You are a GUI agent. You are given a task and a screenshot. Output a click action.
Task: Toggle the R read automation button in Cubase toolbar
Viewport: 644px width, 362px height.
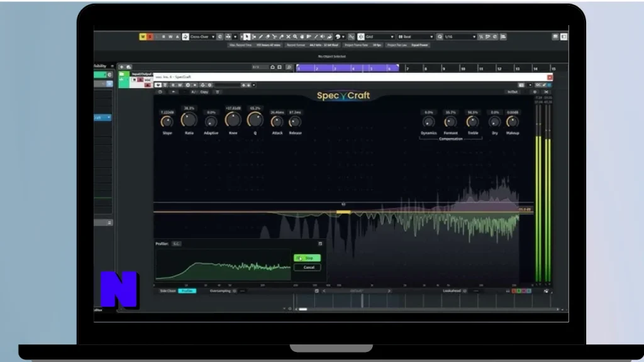point(164,37)
